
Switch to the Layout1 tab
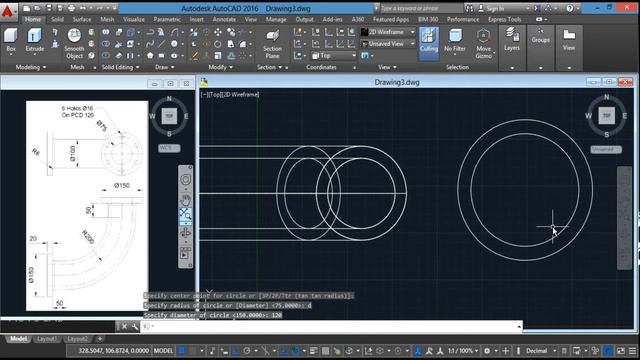click(47, 339)
